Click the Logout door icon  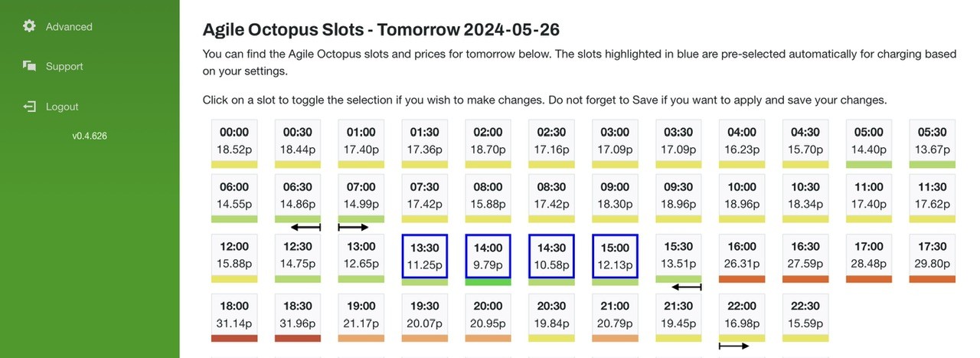pyautogui.click(x=29, y=107)
